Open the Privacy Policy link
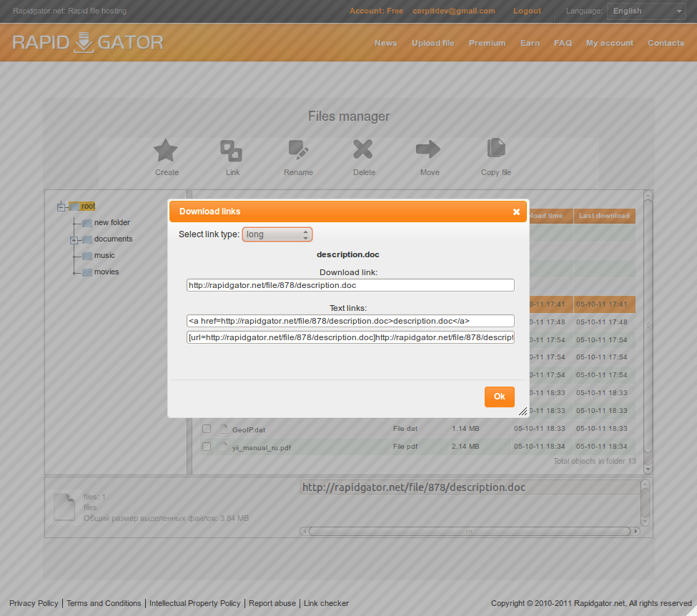 point(34,603)
